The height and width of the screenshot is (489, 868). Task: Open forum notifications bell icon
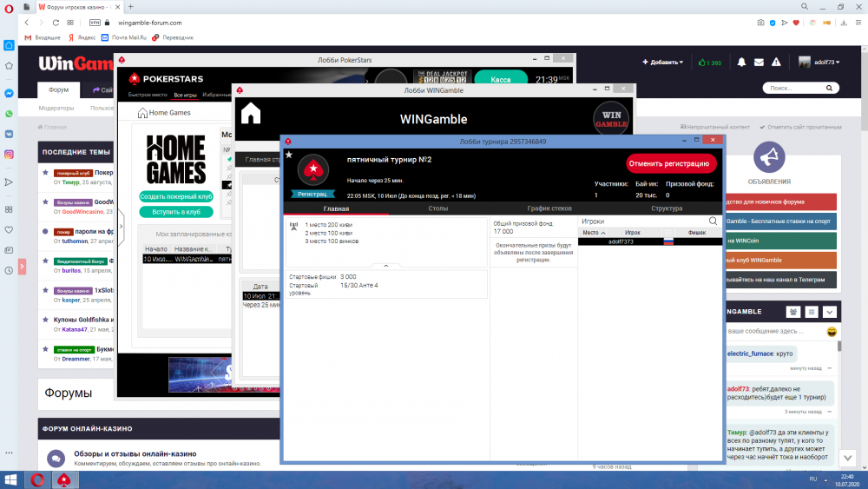point(741,63)
